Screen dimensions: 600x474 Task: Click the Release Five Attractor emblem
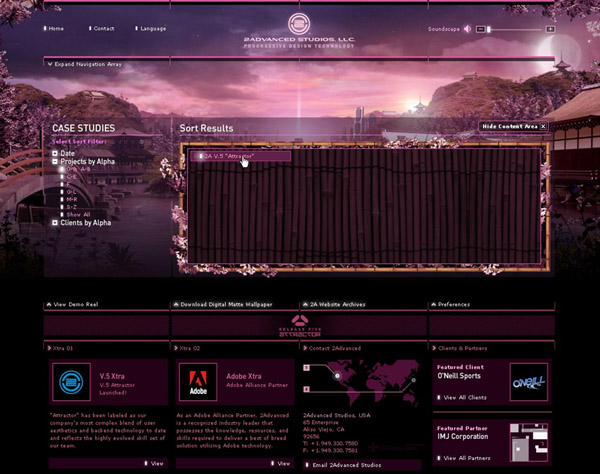[300, 326]
